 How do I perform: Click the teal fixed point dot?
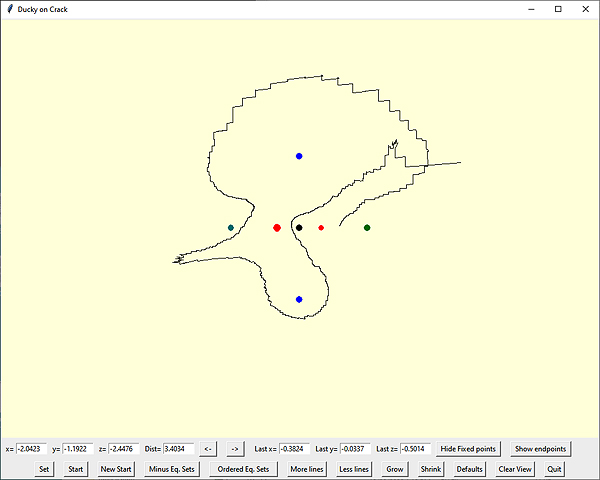231,228
